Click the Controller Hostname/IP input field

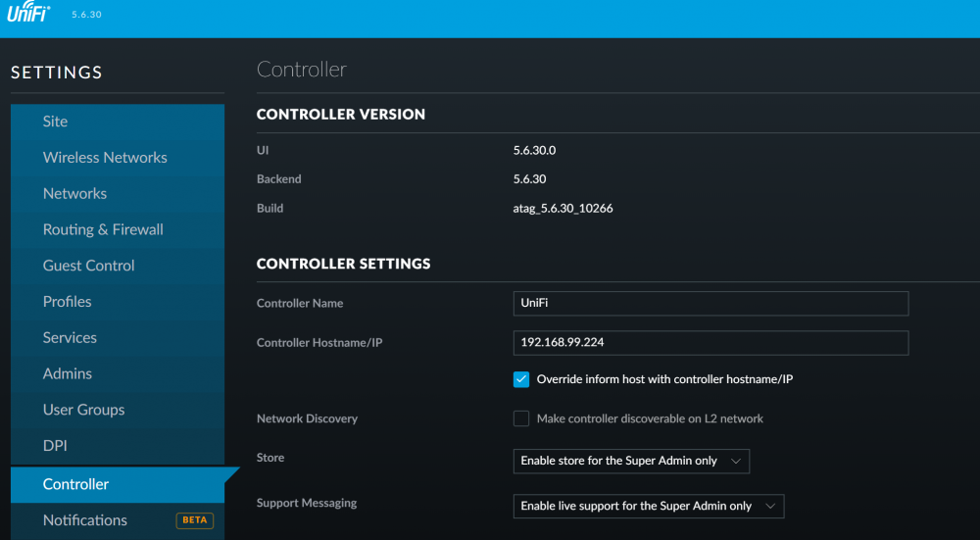(710, 342)
